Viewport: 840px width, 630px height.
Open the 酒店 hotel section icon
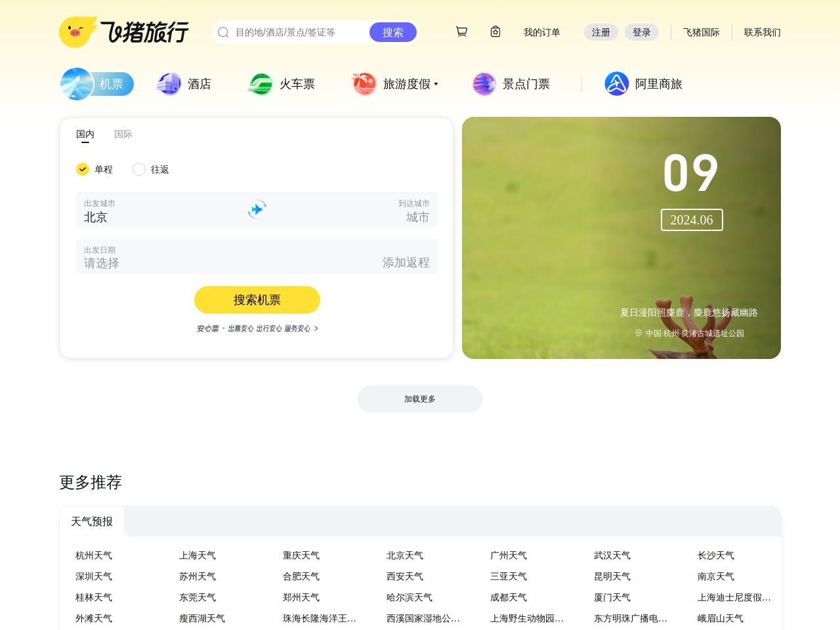tap(168, 83)
